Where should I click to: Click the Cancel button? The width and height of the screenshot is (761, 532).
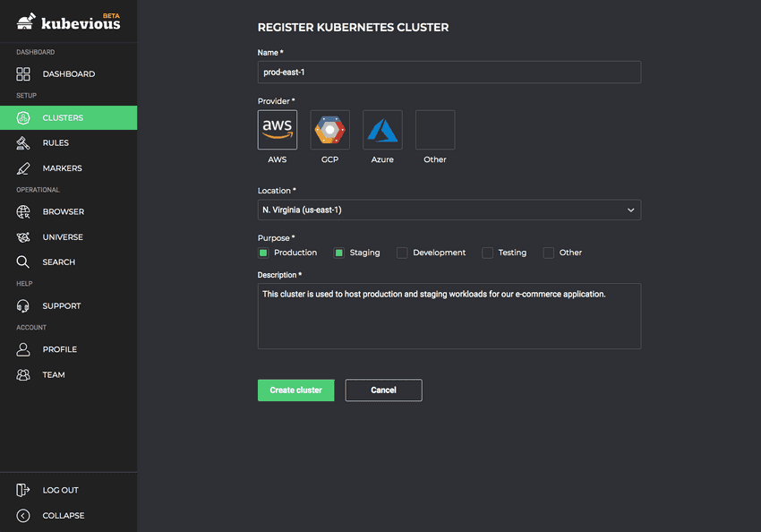(x=383, y=390)
